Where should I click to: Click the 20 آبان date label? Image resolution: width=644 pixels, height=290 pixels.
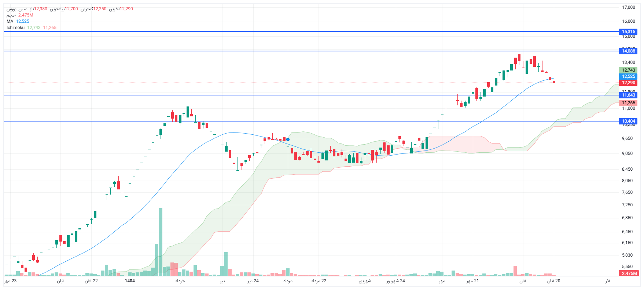(553, 281)
